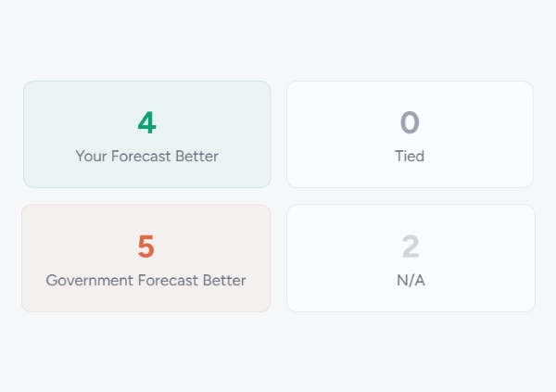The width and height of the screenshot is (556, 392).
Task: Click the green number 4
Action: click(x=146, y=122)
